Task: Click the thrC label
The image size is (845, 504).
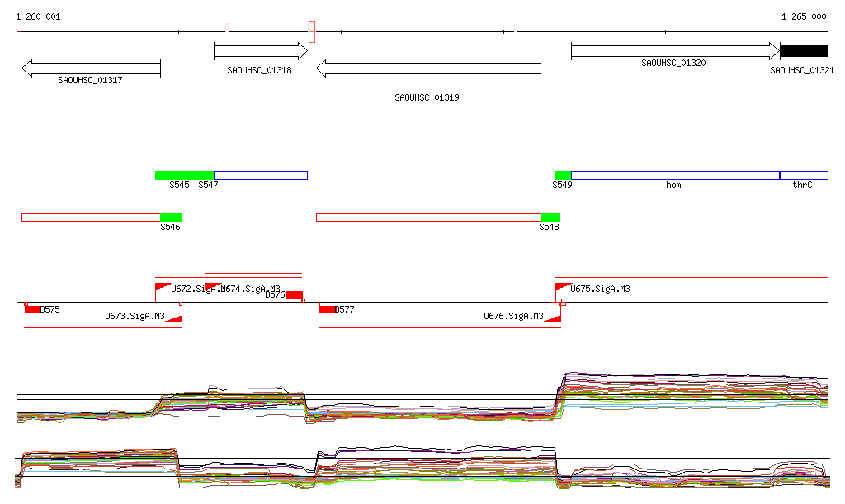Action: (802, 186)
